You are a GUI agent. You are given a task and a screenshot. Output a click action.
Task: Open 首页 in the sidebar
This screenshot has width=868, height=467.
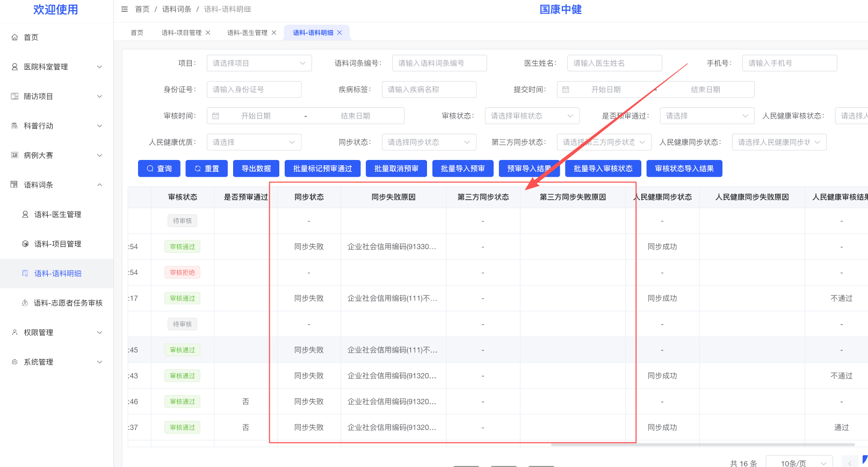pyautogui.click(x=56, y=37)
